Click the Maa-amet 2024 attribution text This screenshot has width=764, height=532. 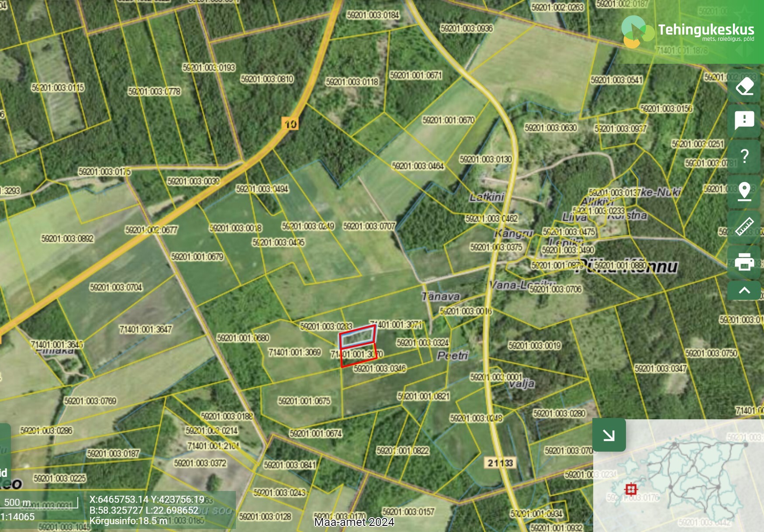tap(354, 522)
